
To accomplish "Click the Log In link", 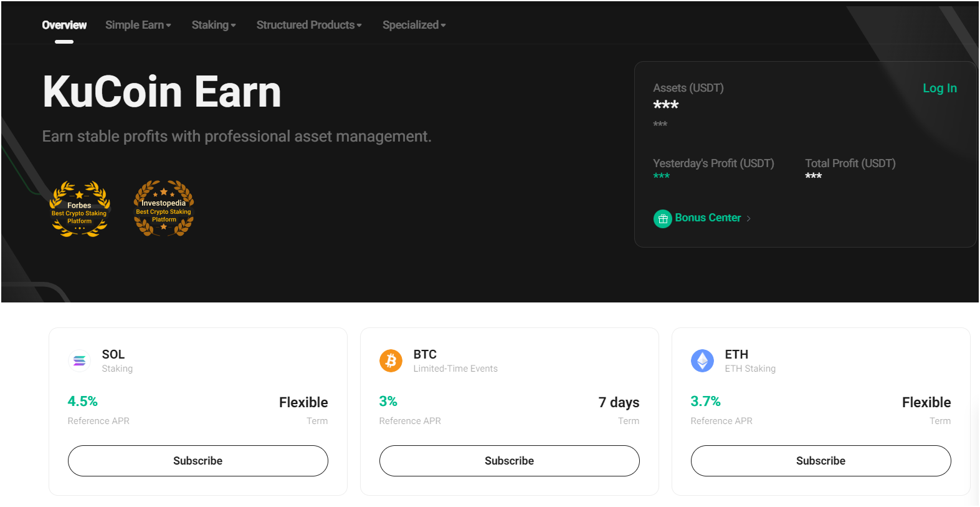I will click(940, 88).
